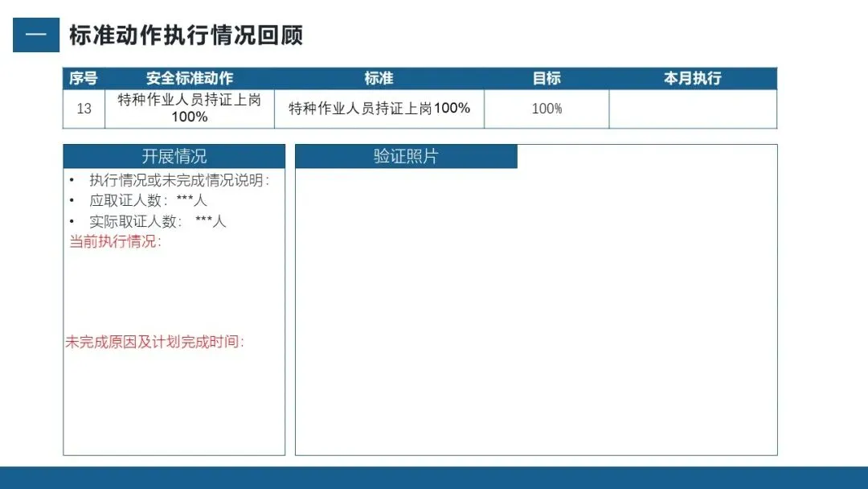Click the red text 未完成原因及计划完成时间
This screenshot has height=489, width=868.
(x=154, y=342)
